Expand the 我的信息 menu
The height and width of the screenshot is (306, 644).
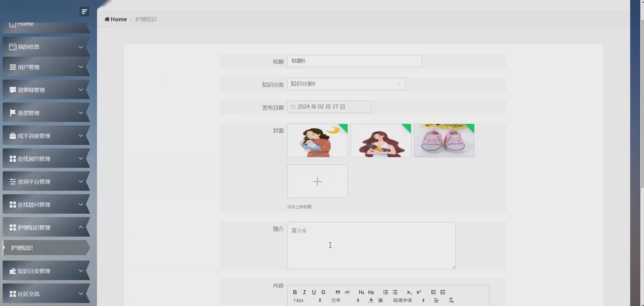46,47
